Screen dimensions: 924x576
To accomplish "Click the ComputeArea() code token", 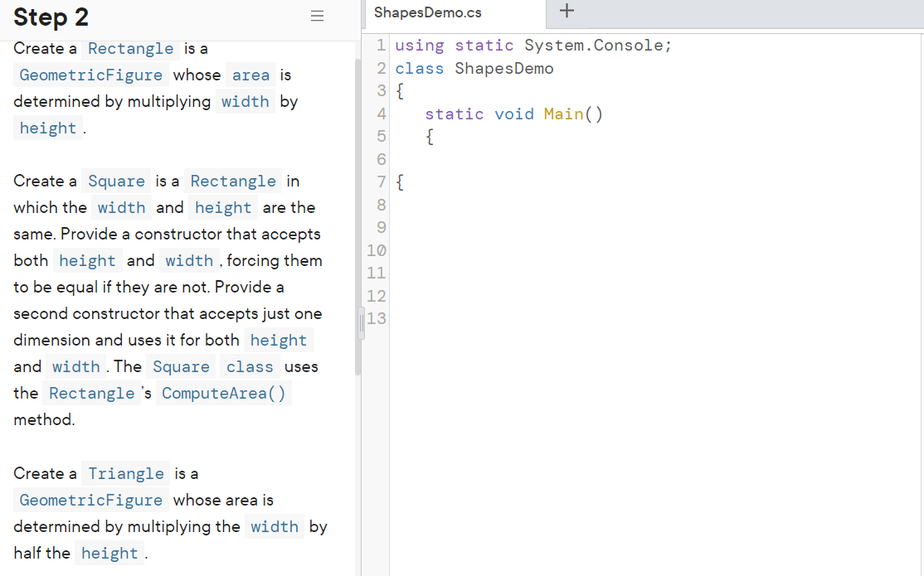I will pos(223,393).
